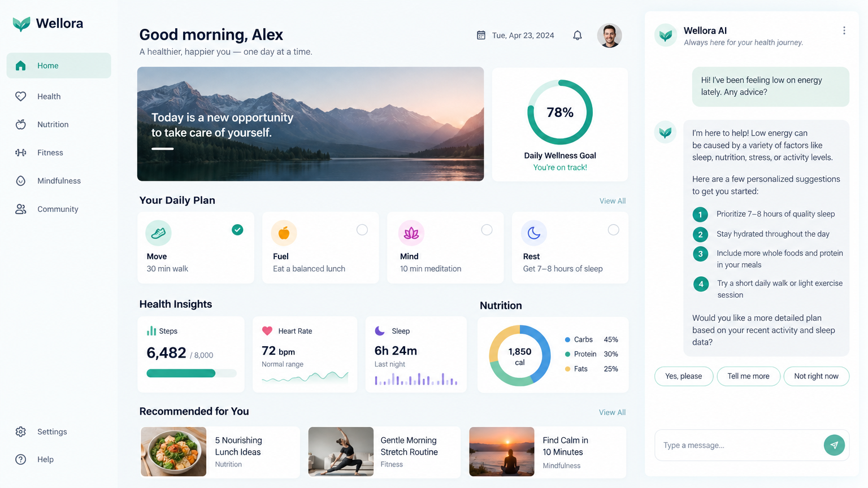Image resolution: width=868 pixels, height=488 pixels.
Task: Choose the "Tell me more" reply
Action: click(748, 376)
